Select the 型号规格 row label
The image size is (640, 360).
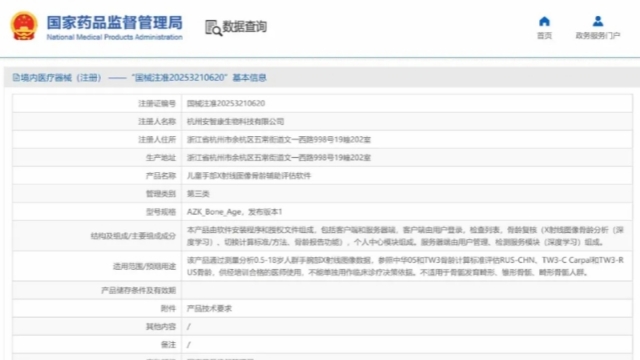pyautogui.click(x=161, y=212)
